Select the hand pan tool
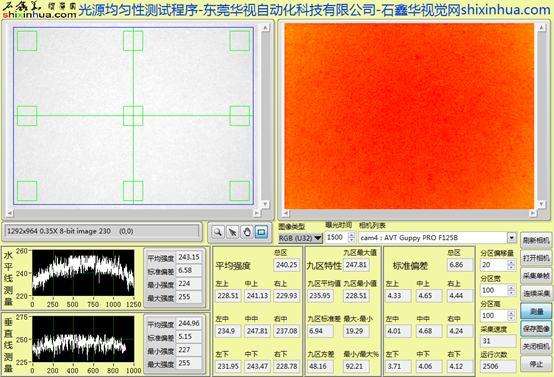This screenshot has height=377, width=554. pyautogui.click(x=247, y=232)
